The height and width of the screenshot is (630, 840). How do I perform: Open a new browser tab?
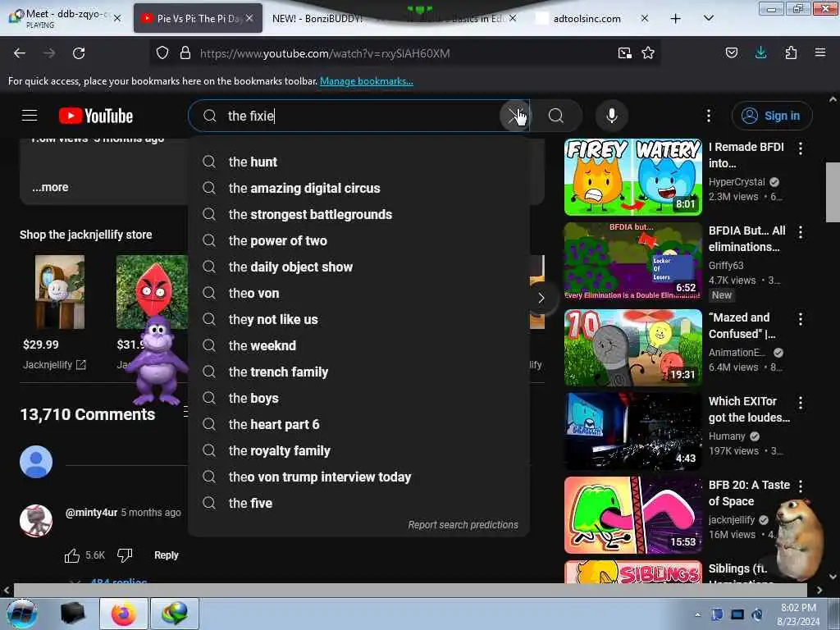click(676, 19)
